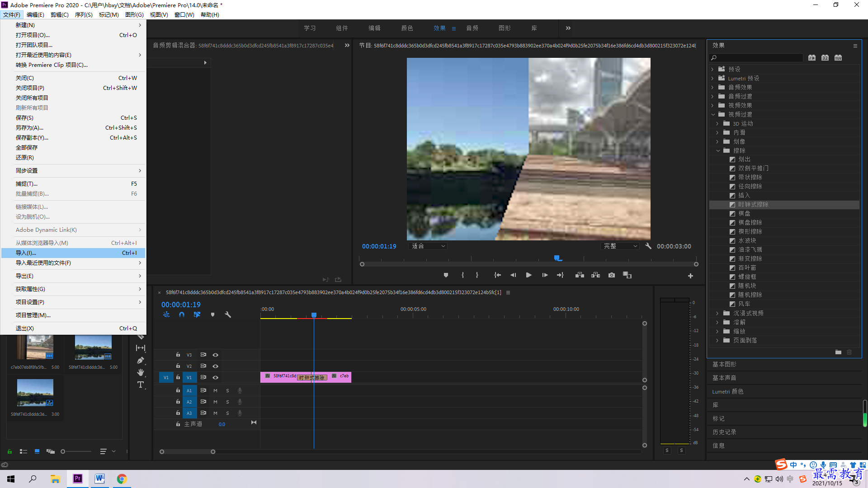Toggle V1 track output eye
Viewport: 868px width, 488px height.
pyautogui.click(x=215, y=377)
